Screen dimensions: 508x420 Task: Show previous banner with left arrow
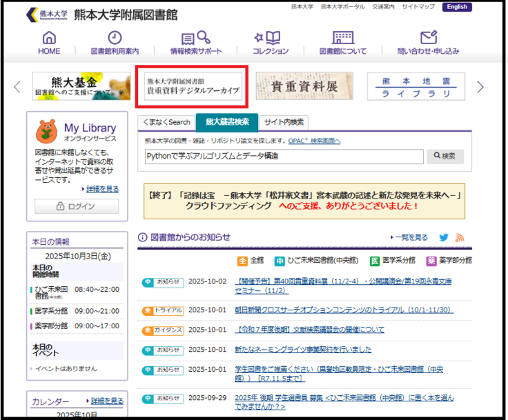point(18,87)
